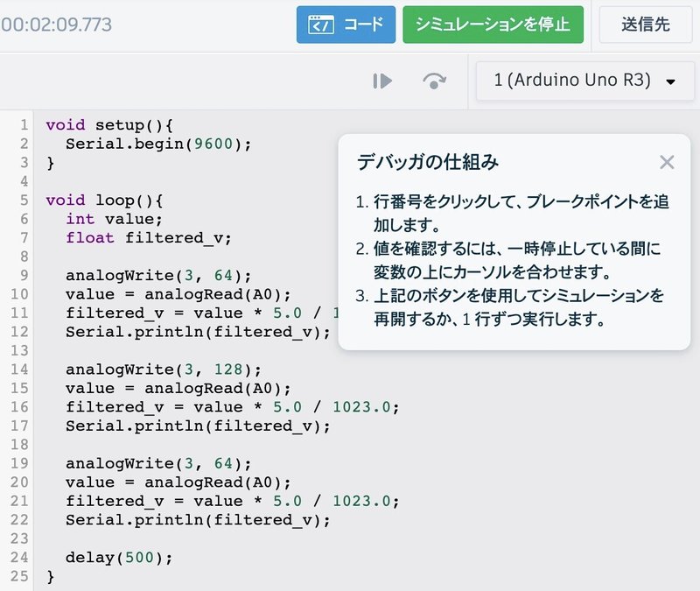Click line number 2 to set a breakpoint

pyautogui.click(x=21, y=144)
